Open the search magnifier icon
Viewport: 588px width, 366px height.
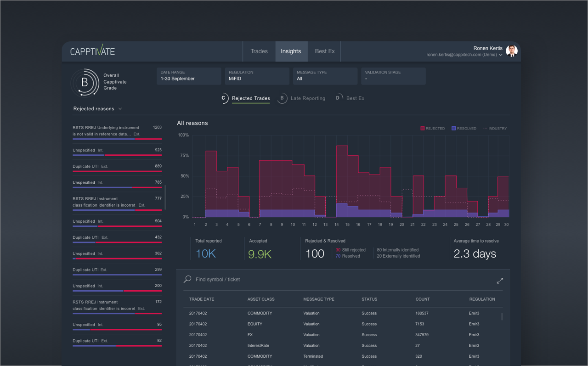pyautogui.click(x=187, y=279)
